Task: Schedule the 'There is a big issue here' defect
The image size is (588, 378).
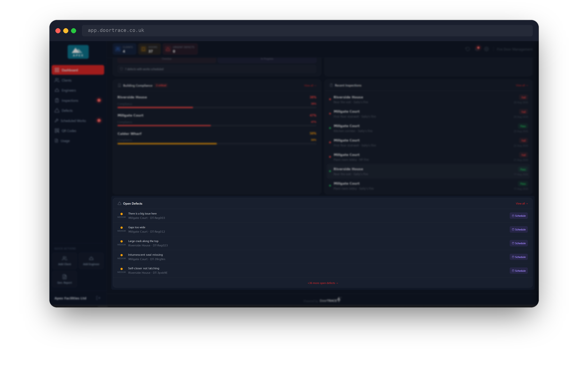Action: [518, 216]
